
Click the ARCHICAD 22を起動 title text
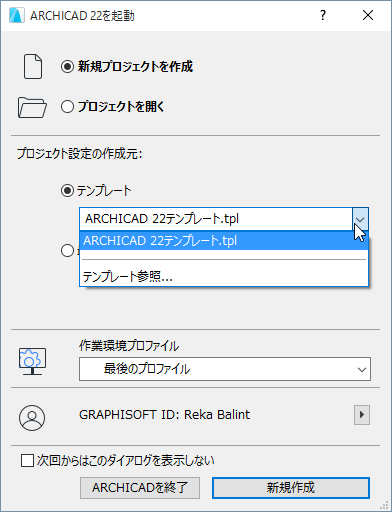[82, 16]
